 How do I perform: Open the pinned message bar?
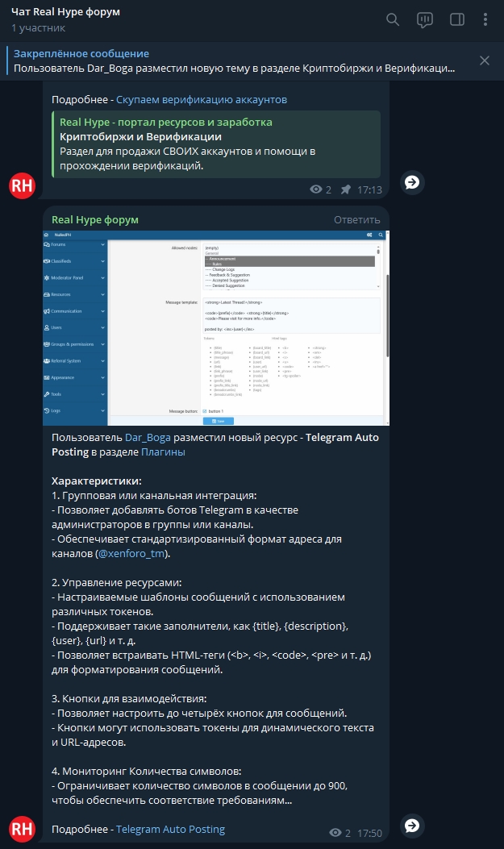[x=234, y=60]
